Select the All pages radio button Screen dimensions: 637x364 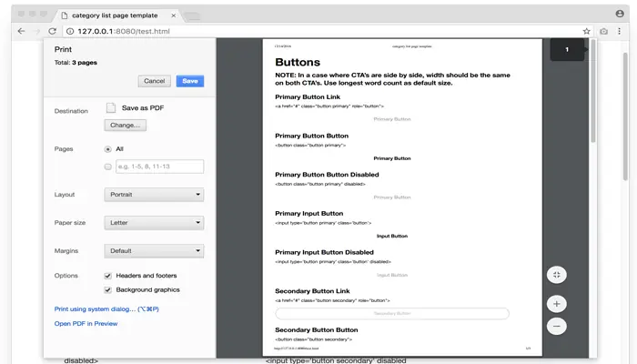(x=107, y=149)
